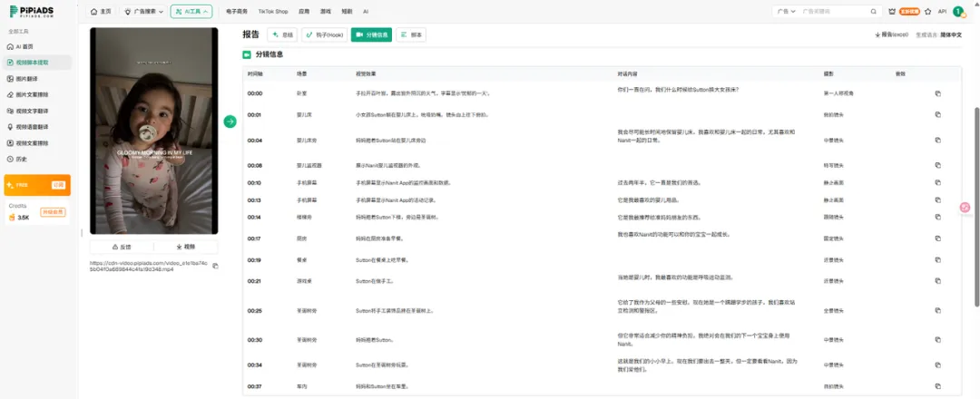Image resolution: width=980 pixels, height=399 pixels.
Task: Copy the 00:13 row
Action: [937, 199]
